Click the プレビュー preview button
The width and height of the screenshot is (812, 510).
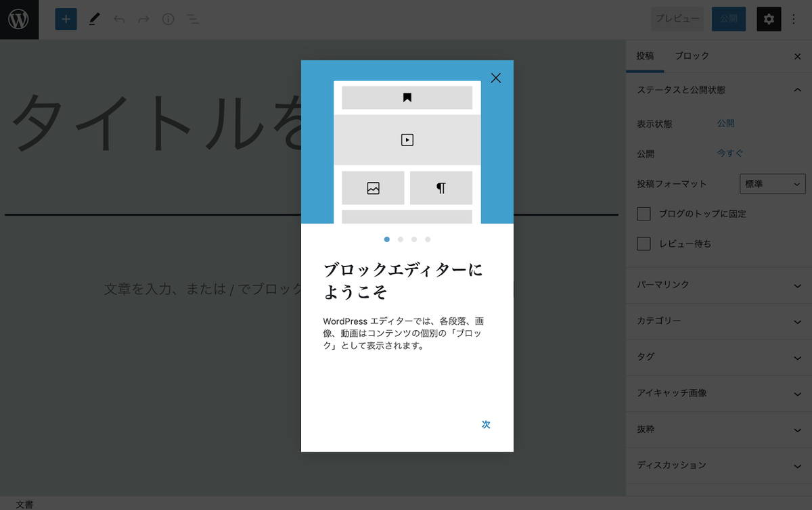click(677, 19)
